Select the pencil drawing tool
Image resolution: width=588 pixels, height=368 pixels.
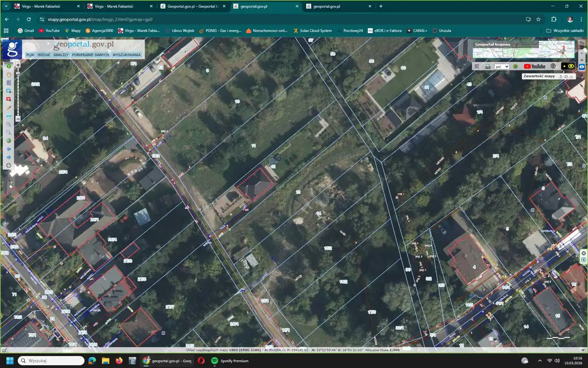(9, 108)
